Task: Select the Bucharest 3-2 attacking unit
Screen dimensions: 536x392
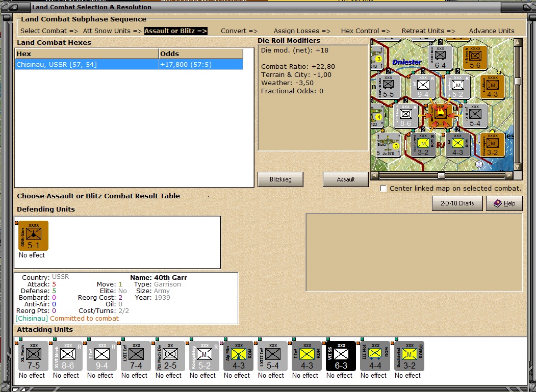Action: pyautogui.click(x=409, y=356)
